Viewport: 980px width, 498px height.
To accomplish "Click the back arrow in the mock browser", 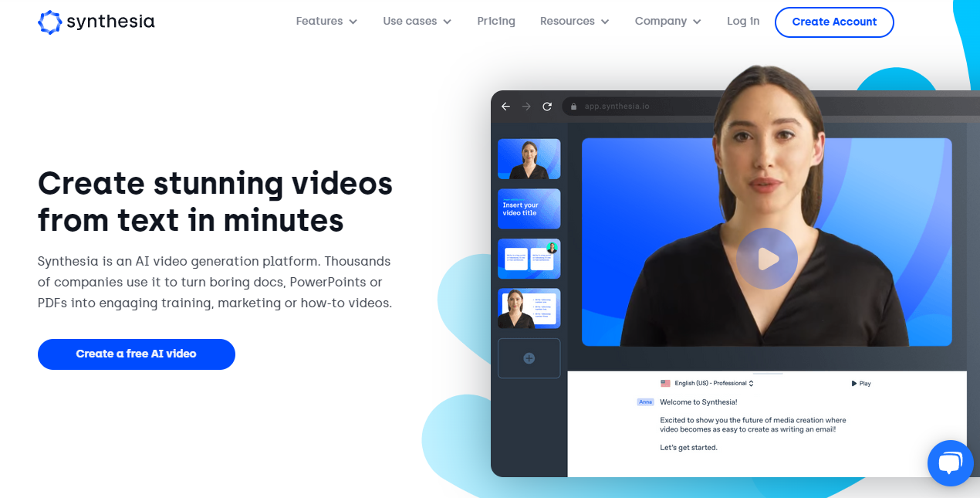I will pyautogui.click(x=505, y=107).
